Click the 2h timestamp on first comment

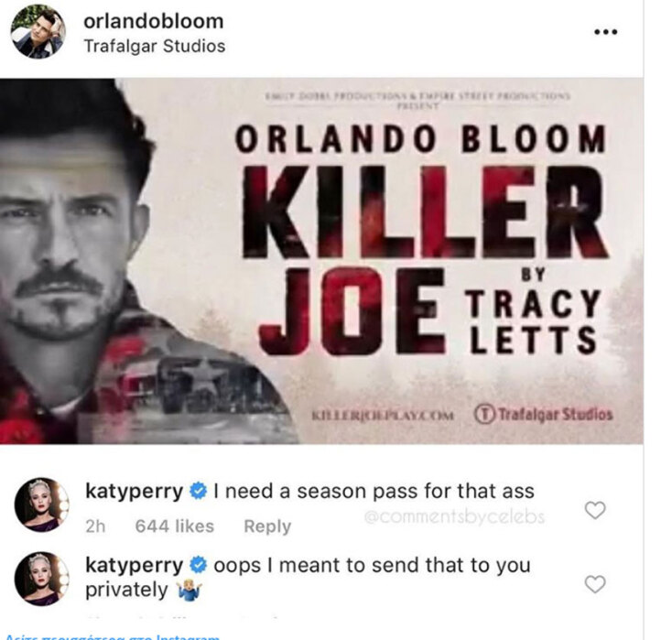pyautogui.click(x=95, y=526)
